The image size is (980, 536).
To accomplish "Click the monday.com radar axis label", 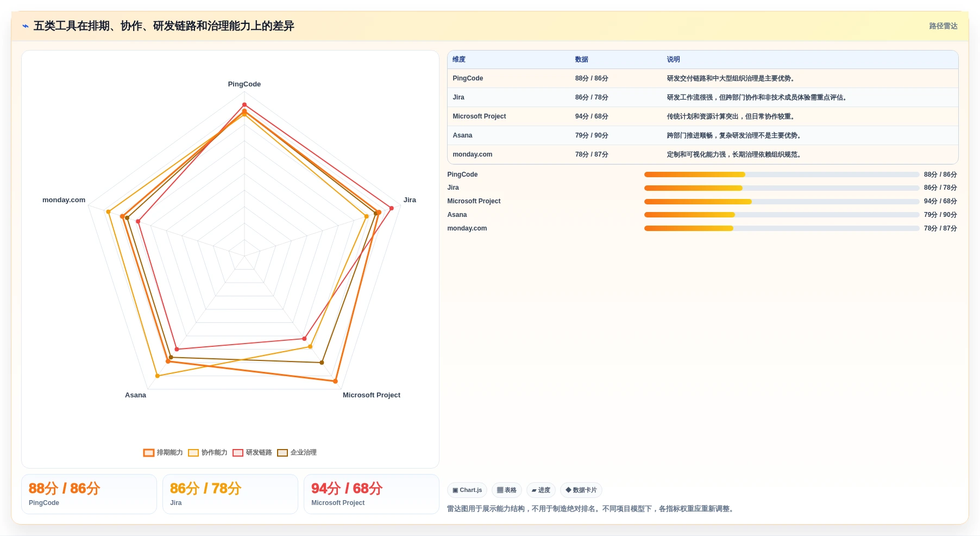I will pyautogui.click(x=64, y=200).
